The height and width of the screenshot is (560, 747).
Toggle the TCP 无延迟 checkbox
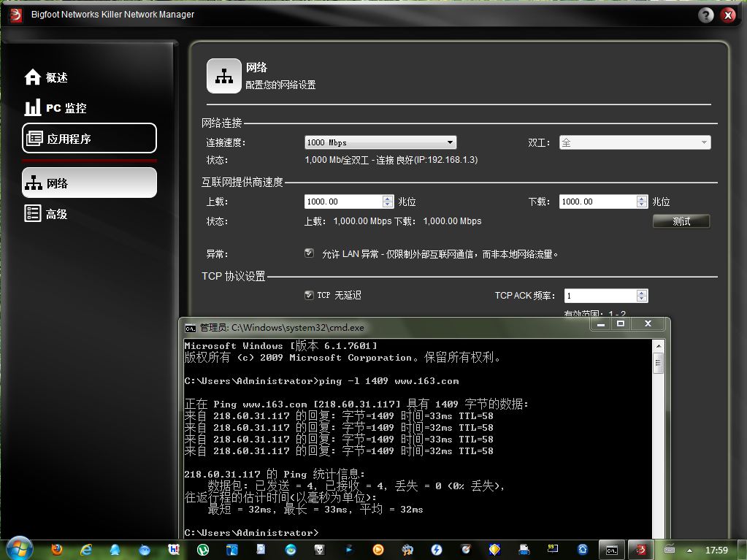(x=309, y=295)
